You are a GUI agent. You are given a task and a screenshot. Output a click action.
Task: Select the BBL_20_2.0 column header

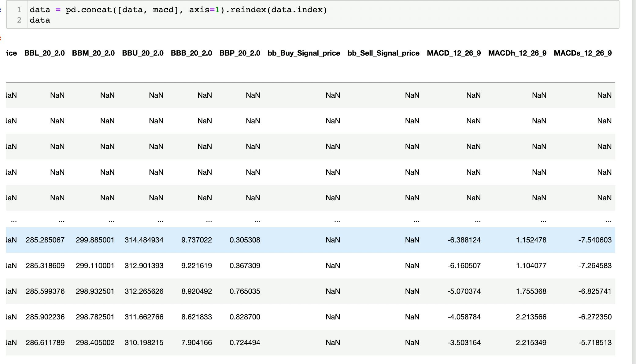45,53
